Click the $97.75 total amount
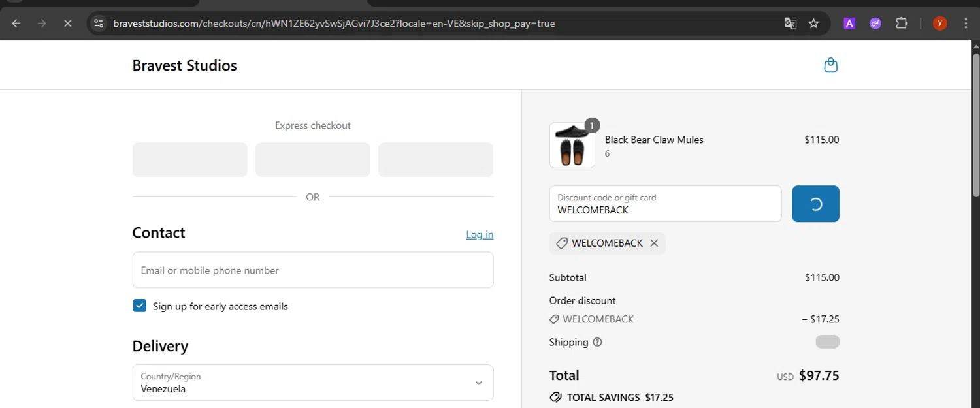Viewport: 980px width, 408px height. pyautogui.click(x=819, y=375)
